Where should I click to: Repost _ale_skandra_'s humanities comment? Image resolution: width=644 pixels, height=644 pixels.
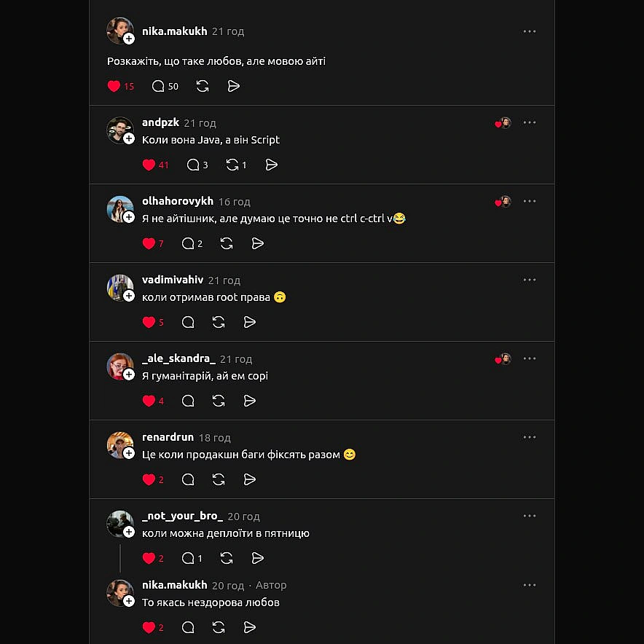pyautogui.click(x=218, y=401)
